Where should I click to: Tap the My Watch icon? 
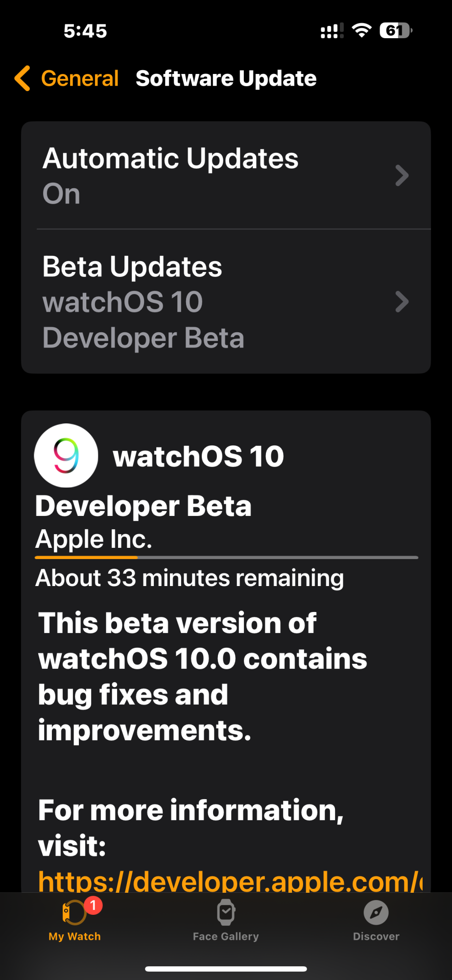pos(74,913)
